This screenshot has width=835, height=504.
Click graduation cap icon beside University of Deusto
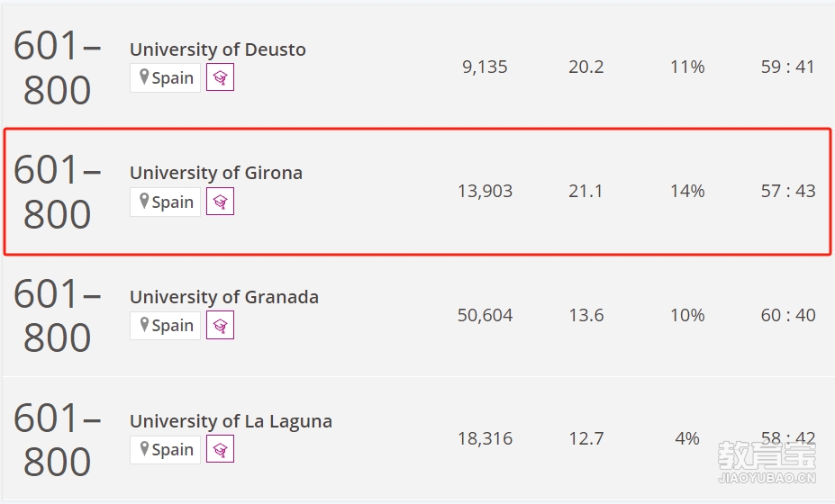(220, 77)
